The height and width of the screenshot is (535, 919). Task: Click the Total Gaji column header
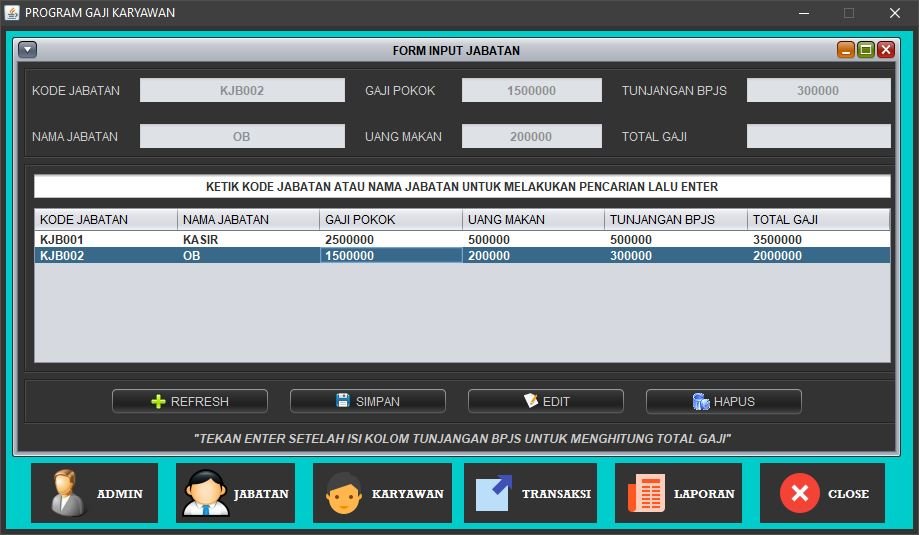(x=818, y=219)
